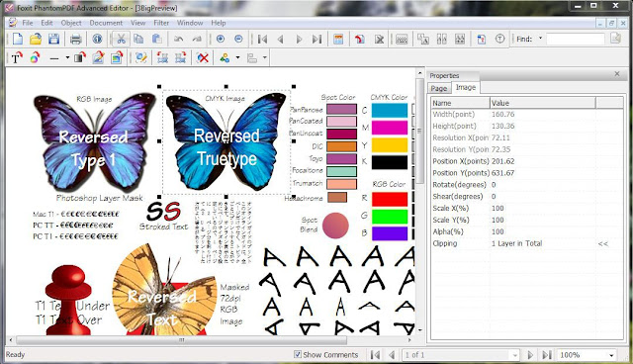
Task: Click the circled T text icon
Action: click(499, 40)
